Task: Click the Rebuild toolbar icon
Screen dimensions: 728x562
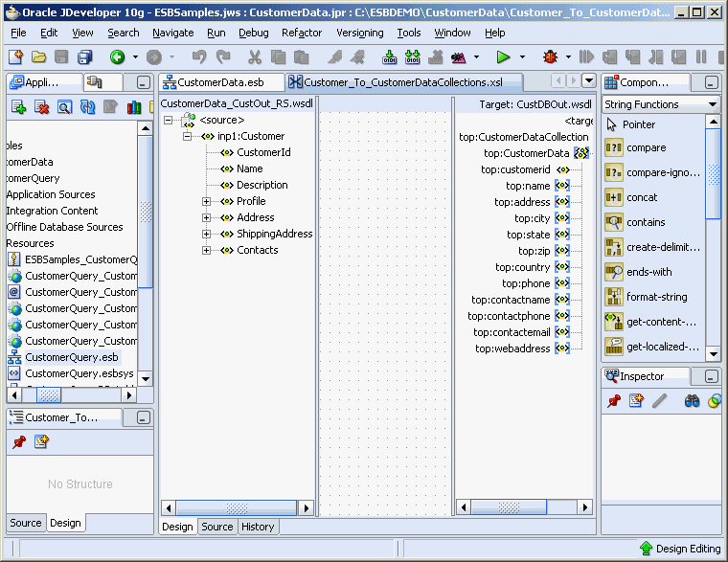Action: 412,57
